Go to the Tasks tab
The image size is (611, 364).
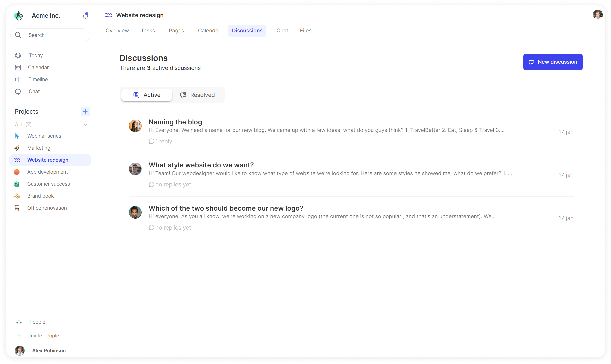148,31
